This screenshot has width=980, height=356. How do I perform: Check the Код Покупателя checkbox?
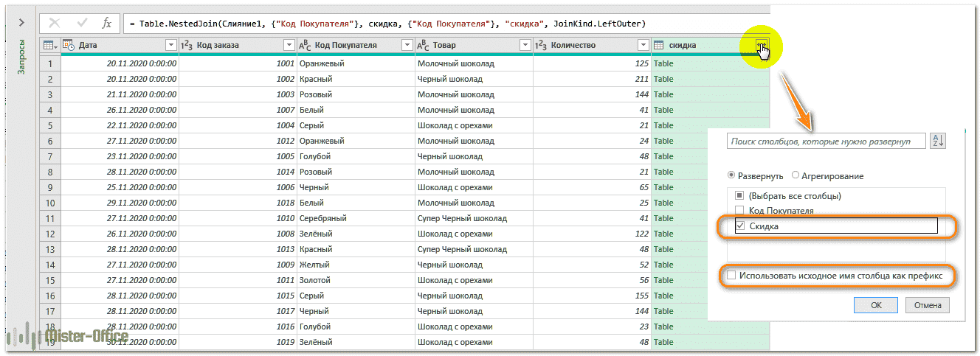[x=740, y=211]
